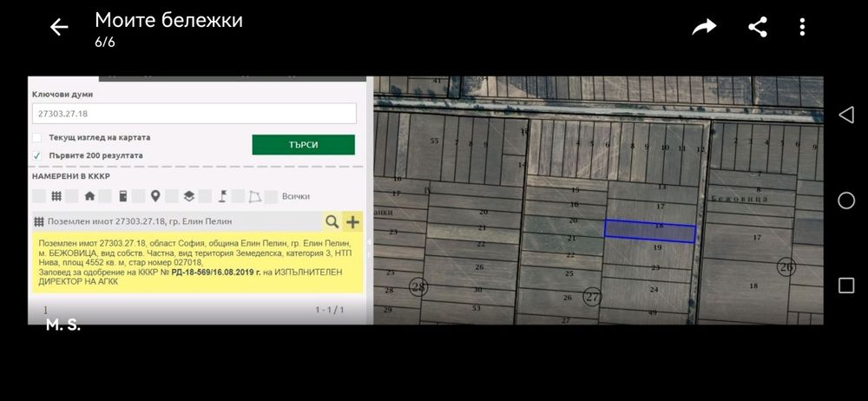Click the polygon boundary filter icon
The height and width of the screenshot is (401, 868).
pyautogui.click(x=255, y=196)
